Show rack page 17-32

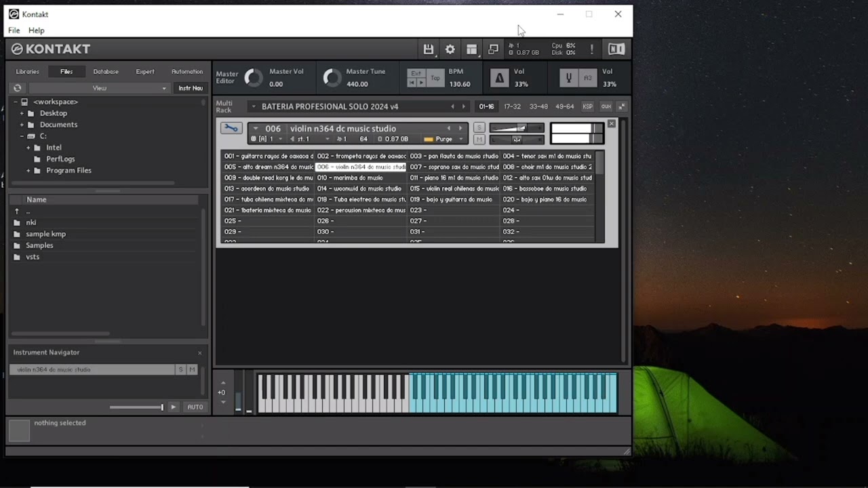pyautogui.click(x=512, y=106)
